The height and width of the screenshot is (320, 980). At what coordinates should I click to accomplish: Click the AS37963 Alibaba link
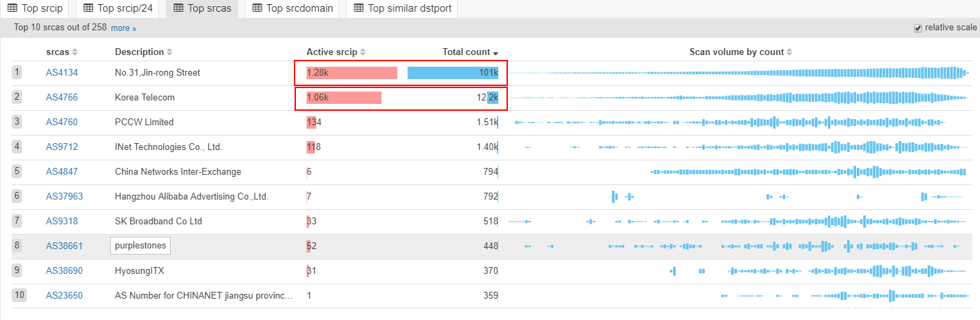tap(64, 197)
